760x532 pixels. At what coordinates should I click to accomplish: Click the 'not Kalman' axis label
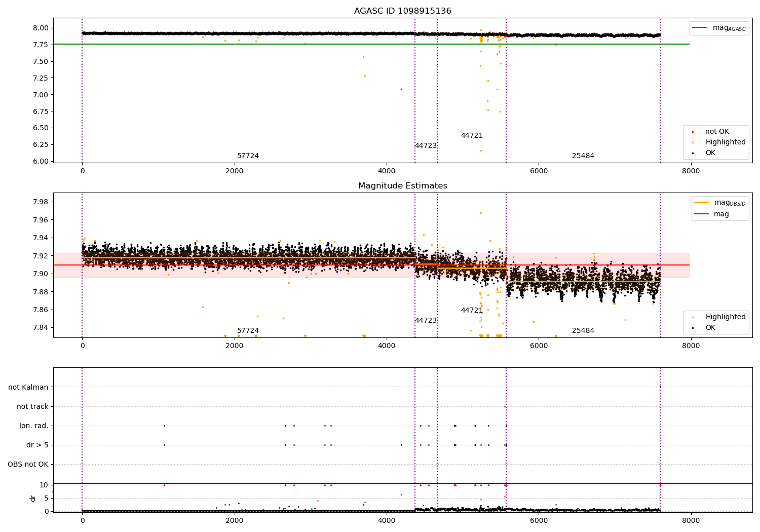28,388
